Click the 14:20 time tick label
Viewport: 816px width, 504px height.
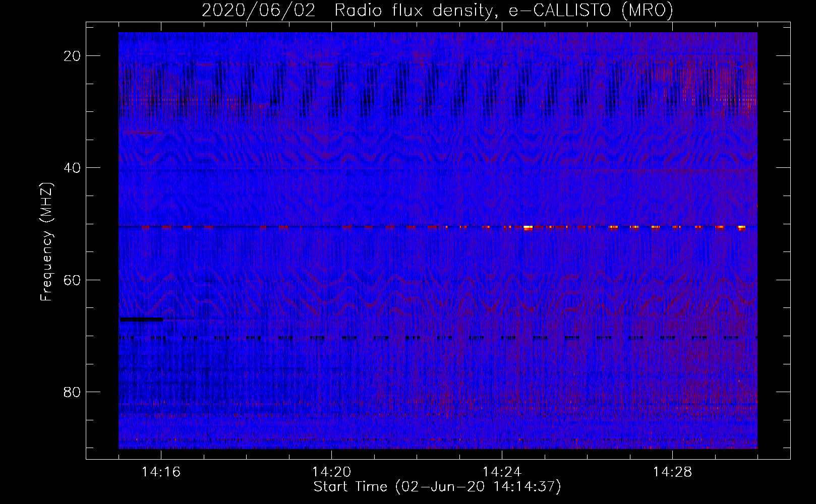tap(332, 472)
